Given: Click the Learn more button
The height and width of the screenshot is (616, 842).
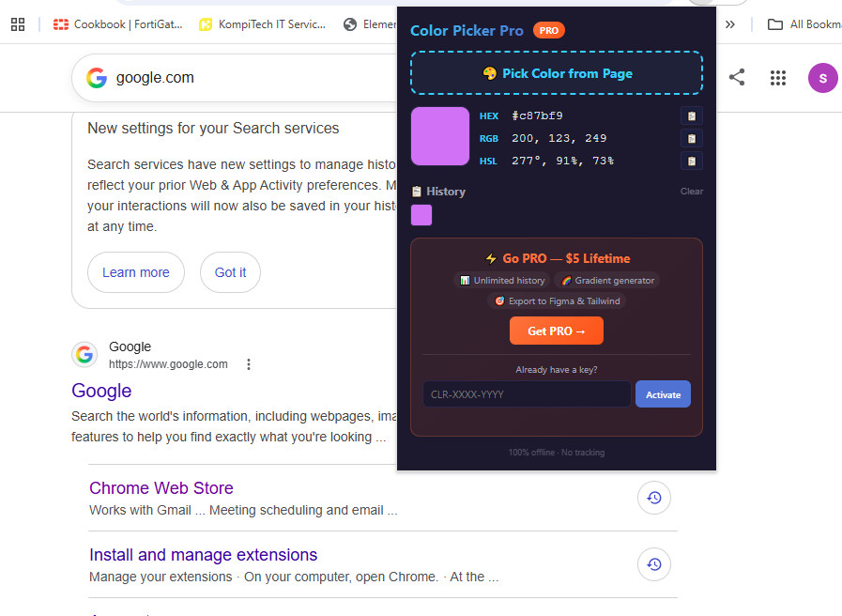Looking at the screenshot, I should (x=136, y=272).
